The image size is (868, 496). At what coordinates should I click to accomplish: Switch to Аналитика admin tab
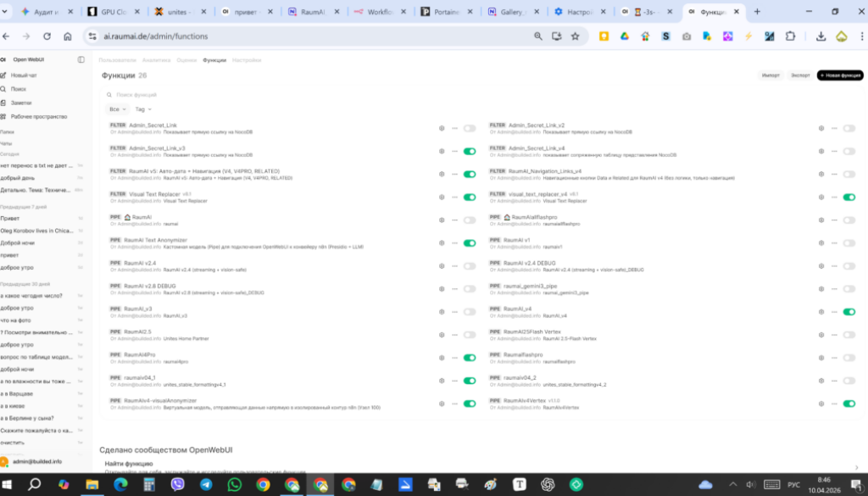(156, 60)
